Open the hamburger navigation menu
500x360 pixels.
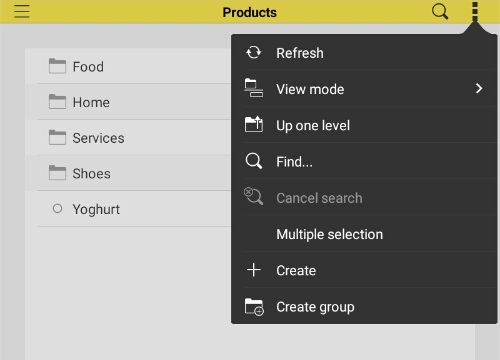click(x=22, y=11)
